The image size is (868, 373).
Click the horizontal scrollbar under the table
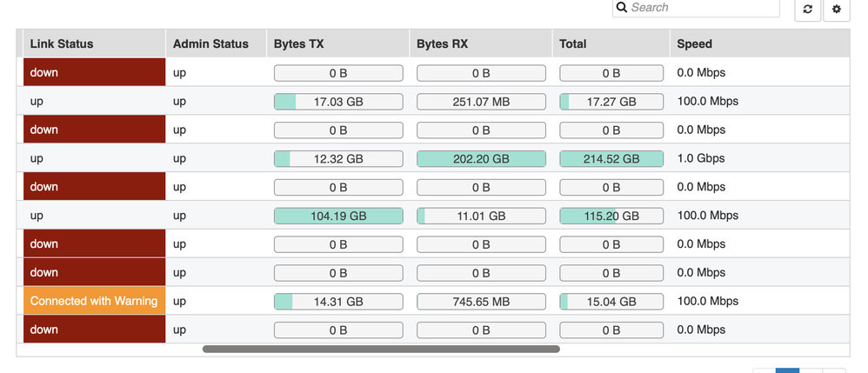pyautogui.click(x=381, y=350)
